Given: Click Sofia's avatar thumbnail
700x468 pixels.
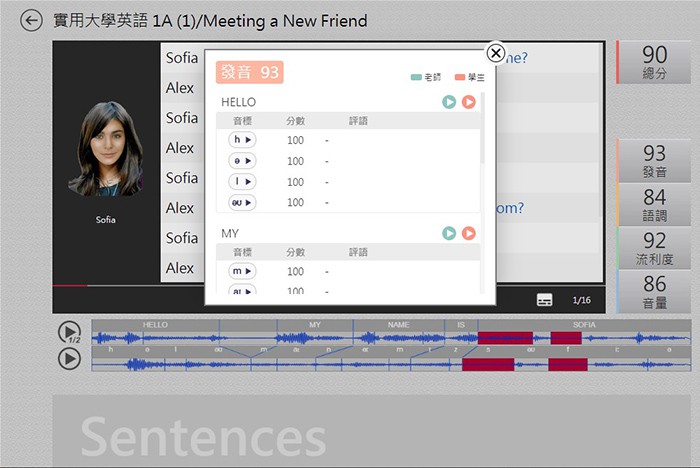Looking at the screenshot, I should pyautogui.click(x=105, y=150).
